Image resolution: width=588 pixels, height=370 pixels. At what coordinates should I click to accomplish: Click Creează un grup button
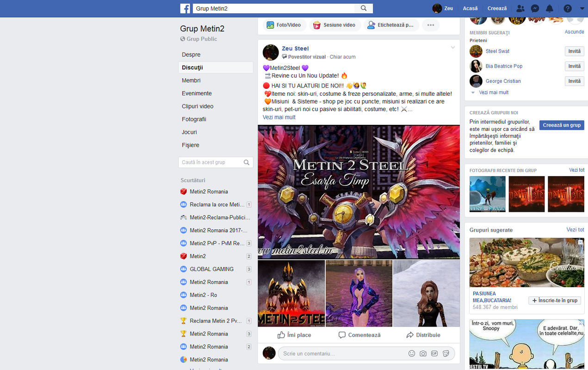click(x=562, y=125)
